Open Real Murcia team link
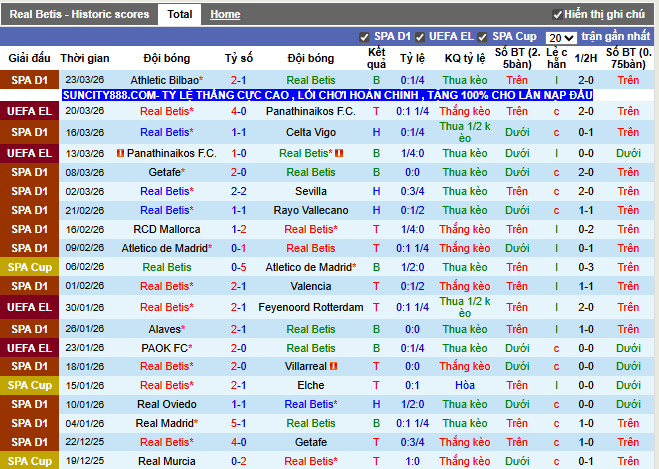This screenshot has height=469, width=659. (167, 461)
